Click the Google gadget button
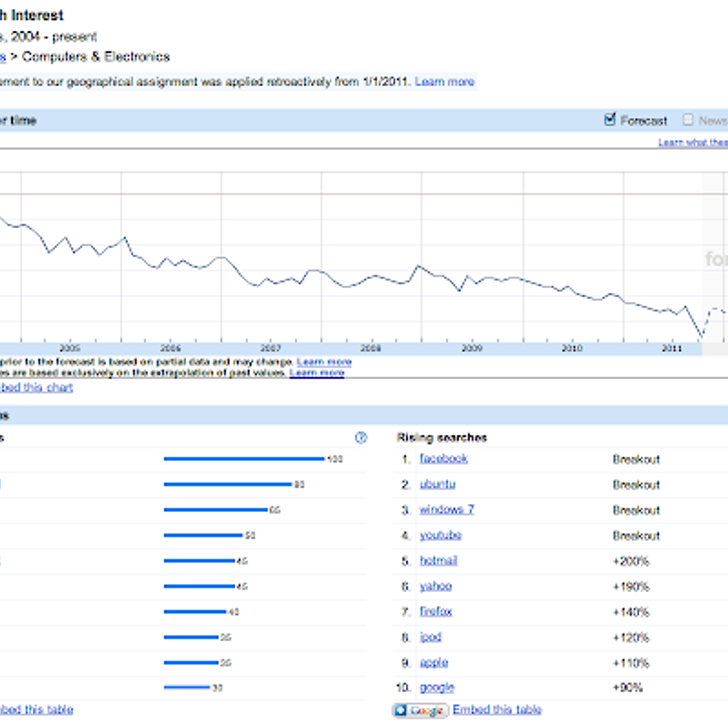Image resolution: width=728 pixels, height=728 pixels. click(421, 710)
